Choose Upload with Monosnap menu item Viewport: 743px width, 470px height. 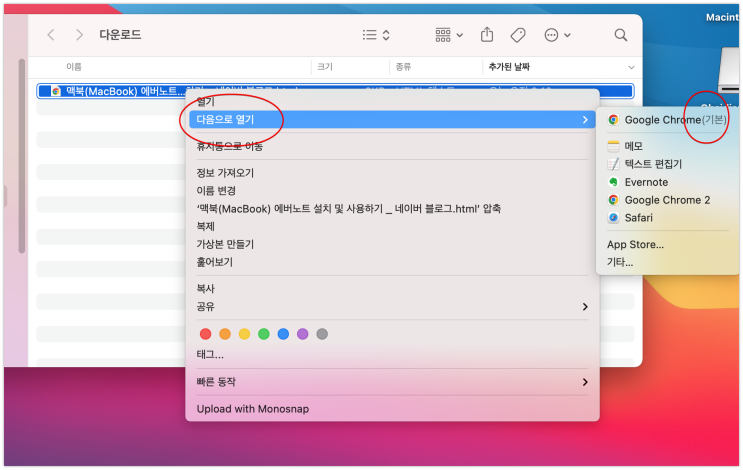click(253, 409)
